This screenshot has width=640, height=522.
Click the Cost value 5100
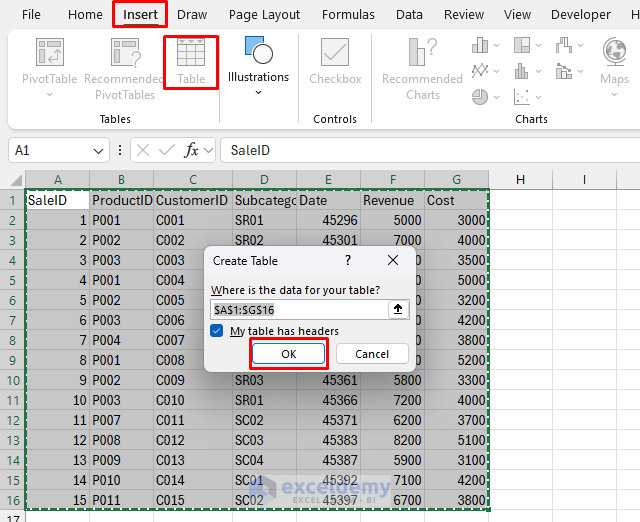(456, 440)
